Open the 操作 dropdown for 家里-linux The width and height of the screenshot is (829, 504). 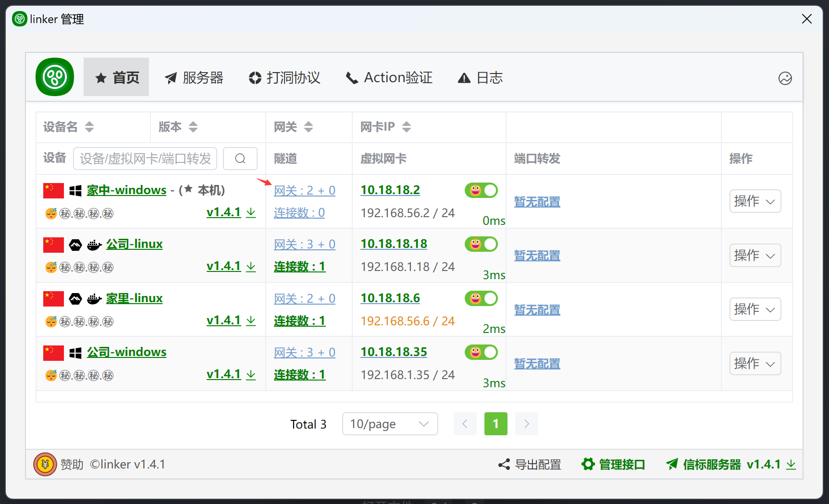click(755, 309)
